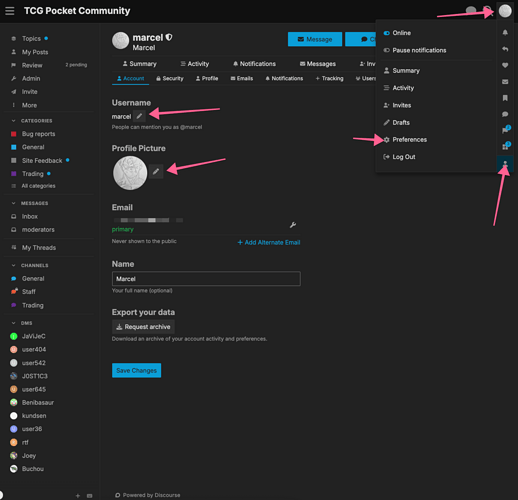
Task: Open the replies arrow tab
Action: click(x=505, y=49)
